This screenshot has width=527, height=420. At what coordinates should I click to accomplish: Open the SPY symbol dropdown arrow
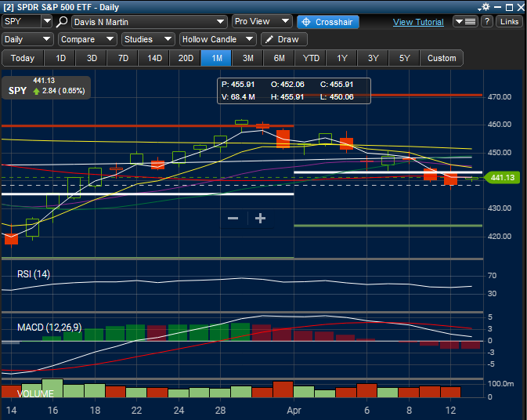47,21
